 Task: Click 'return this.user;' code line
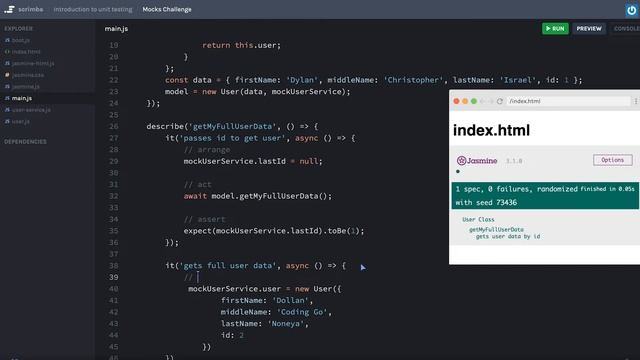[x=242, y=45]
